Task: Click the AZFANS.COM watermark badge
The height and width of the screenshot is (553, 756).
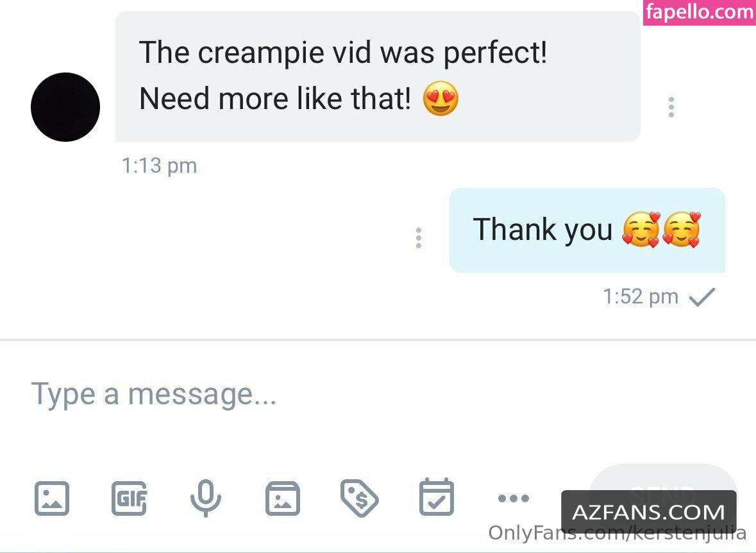Action: click(649, 512)
